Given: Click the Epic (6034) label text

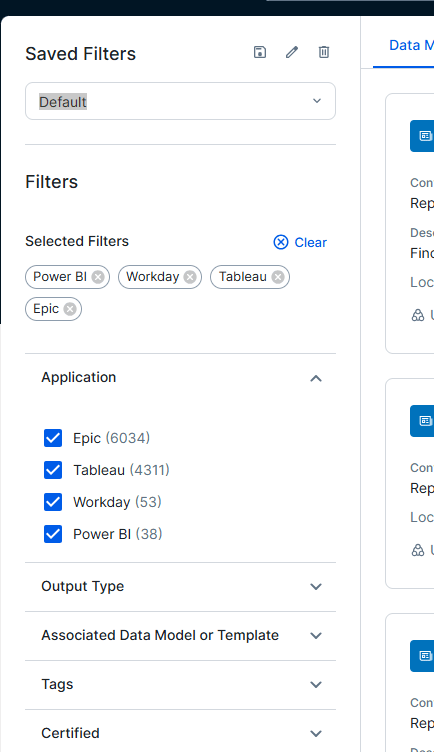Looking at the screenshot, I should [x=111, y=438].
